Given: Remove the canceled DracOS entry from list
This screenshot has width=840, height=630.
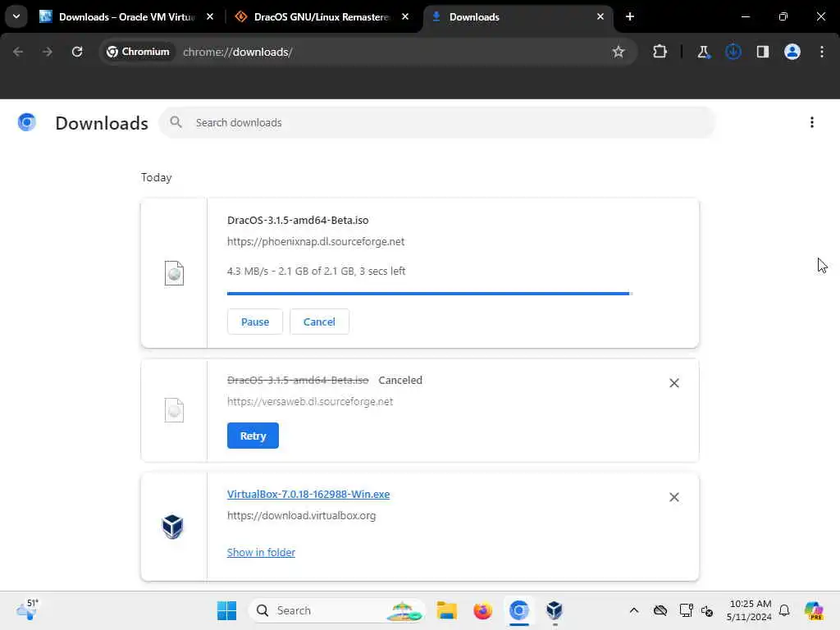Looking at the screenshot, I should (674, 383).
